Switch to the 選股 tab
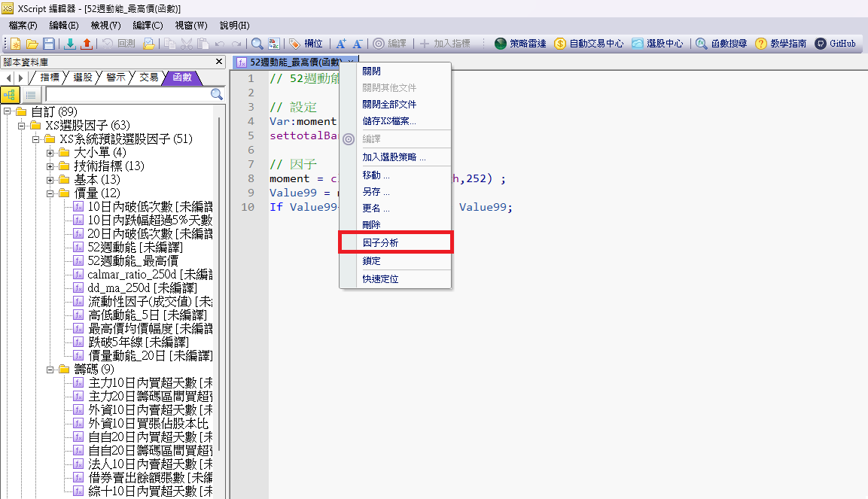The height and width of the screenshot is (499, 868). click(x=82, y=77)
